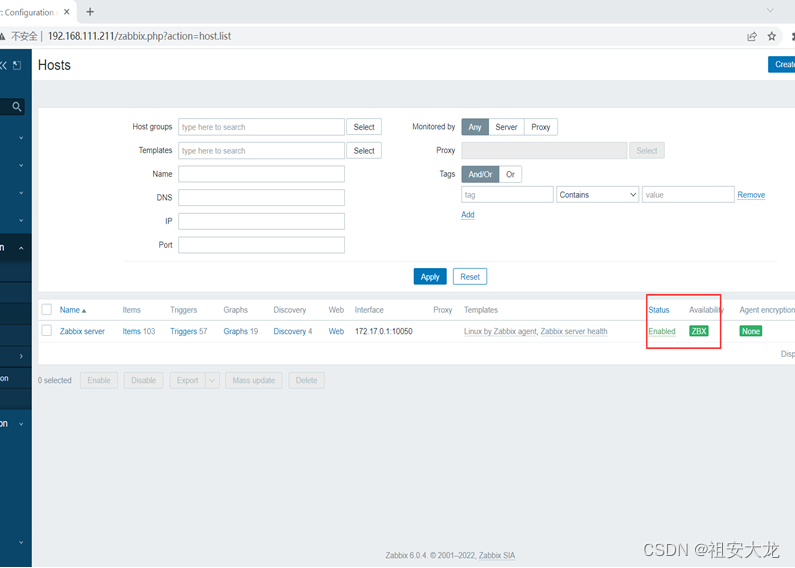Sort hosts by Name column
The image size is (795, 568).
point(73,310)
